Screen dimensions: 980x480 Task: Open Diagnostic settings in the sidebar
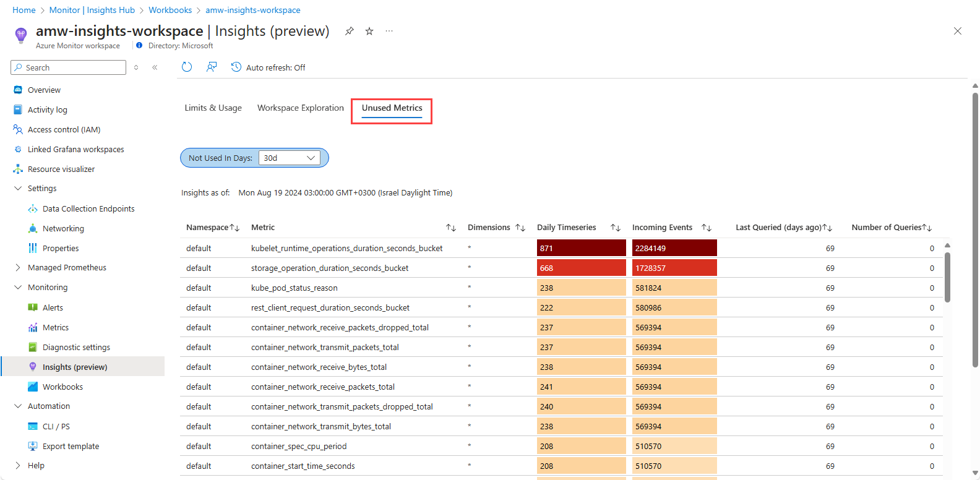coord(76,347)
